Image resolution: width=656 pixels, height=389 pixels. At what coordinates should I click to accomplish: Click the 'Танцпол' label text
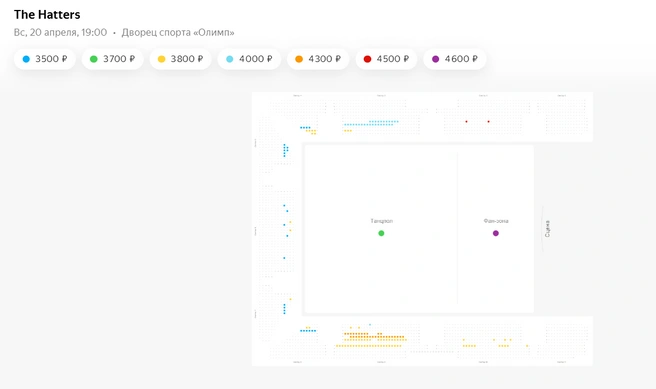point(382,221)
